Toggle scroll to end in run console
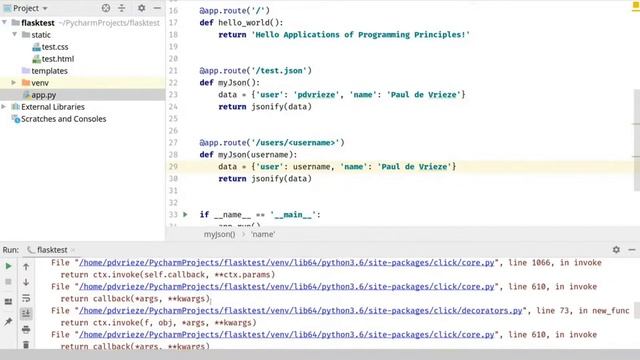Viewport: 640px width, 360px height. pos(26,313)
